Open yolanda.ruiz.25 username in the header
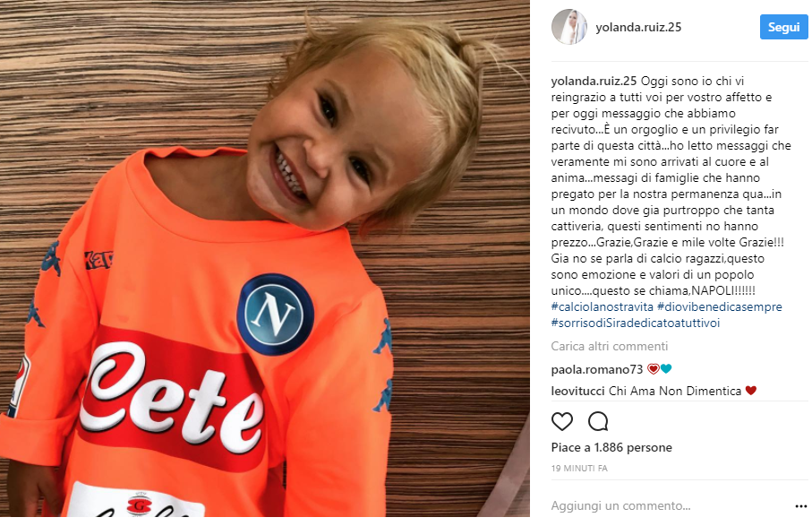Viewport: 812px width, 526px height. click(638, 28)
